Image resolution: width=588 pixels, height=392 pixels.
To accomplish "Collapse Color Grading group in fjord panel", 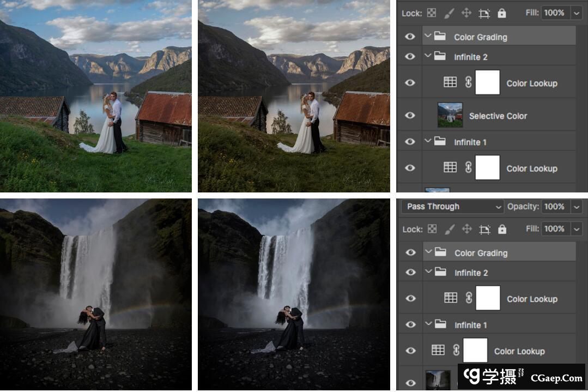I will tap(428, 37).
